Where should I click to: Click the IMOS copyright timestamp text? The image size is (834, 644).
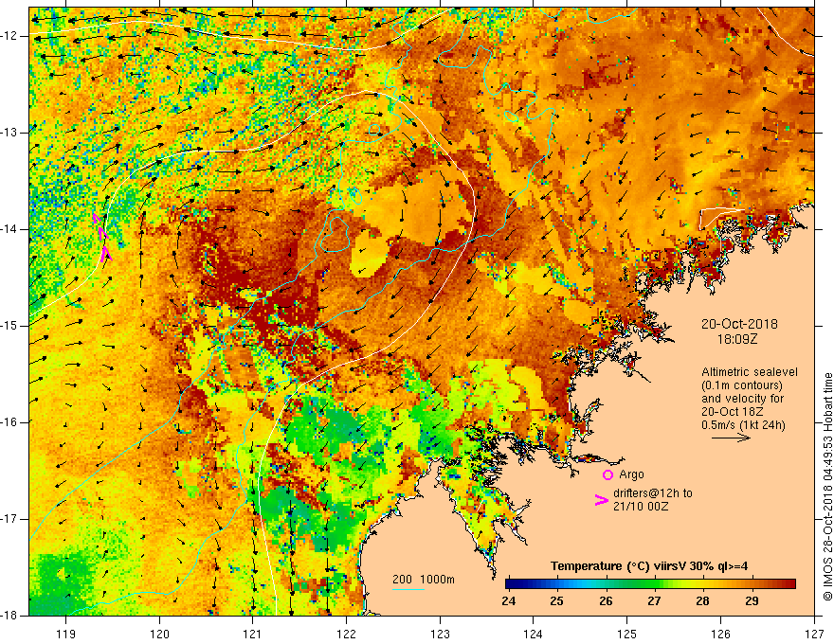click(x=827, y=486)
